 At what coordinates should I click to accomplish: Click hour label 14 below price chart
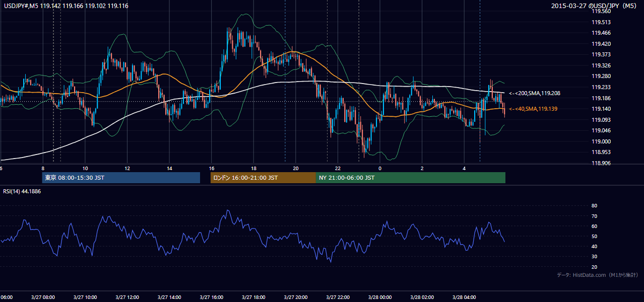[x=169, y=169]
